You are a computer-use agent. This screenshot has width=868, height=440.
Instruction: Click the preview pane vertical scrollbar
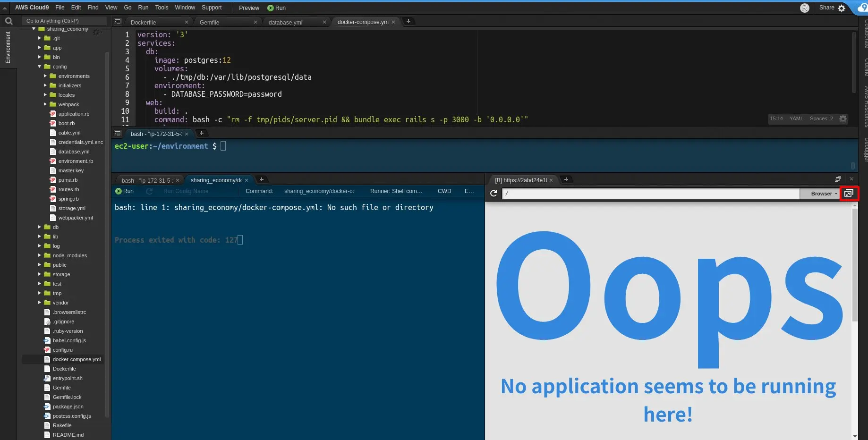point(855,265)
